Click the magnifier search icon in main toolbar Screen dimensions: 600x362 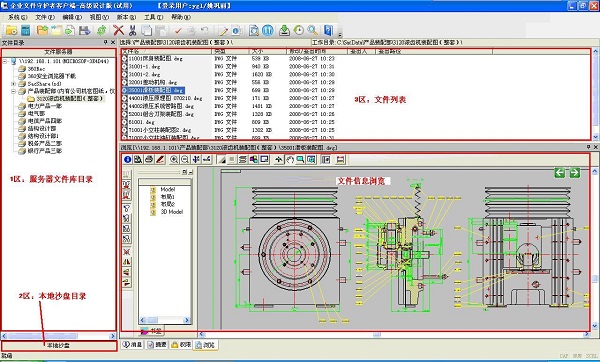313,30
